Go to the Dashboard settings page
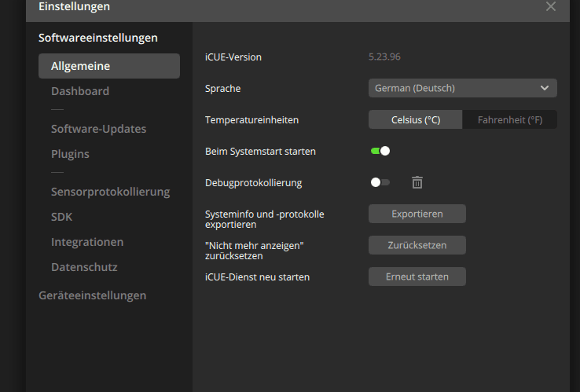The image size is (580, 392). (80, 91)
